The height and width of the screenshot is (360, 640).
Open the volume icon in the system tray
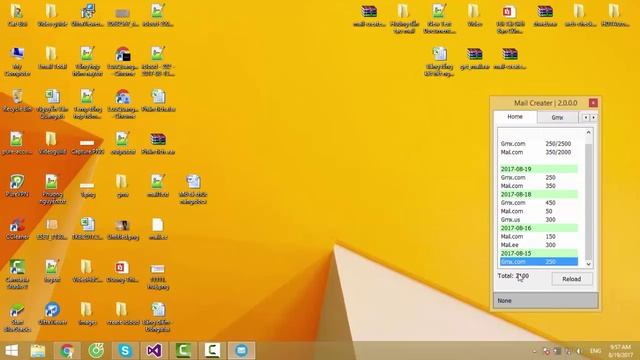coord(578,351)
